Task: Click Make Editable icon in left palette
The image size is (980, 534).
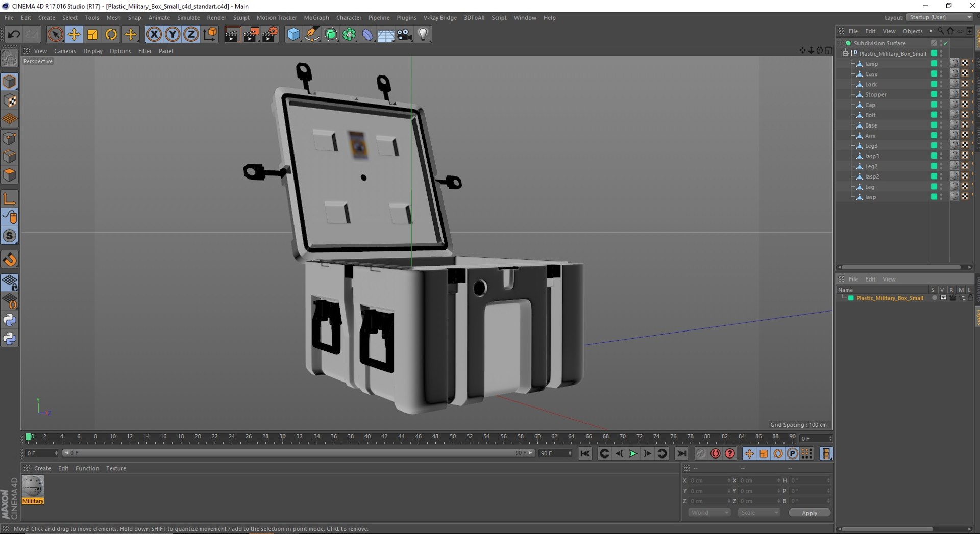Action: 10,59
